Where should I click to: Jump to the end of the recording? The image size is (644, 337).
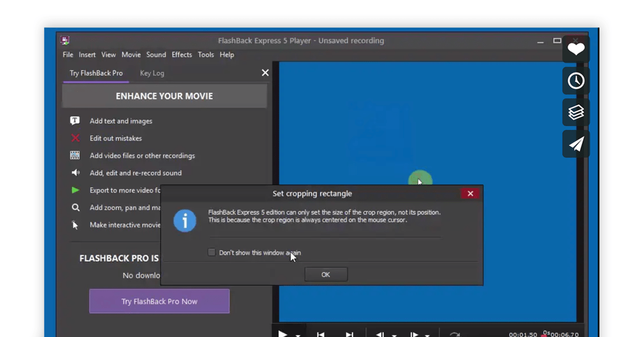(349, 334)
